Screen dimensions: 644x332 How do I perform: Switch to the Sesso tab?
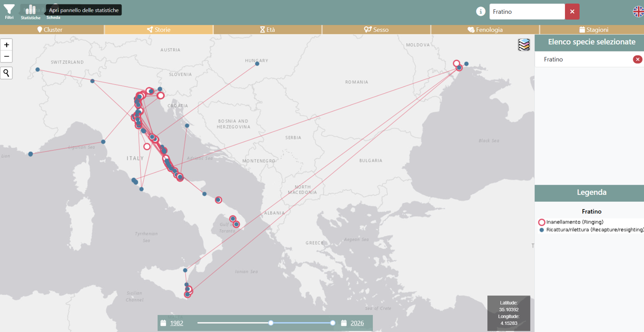click(376, 30)
